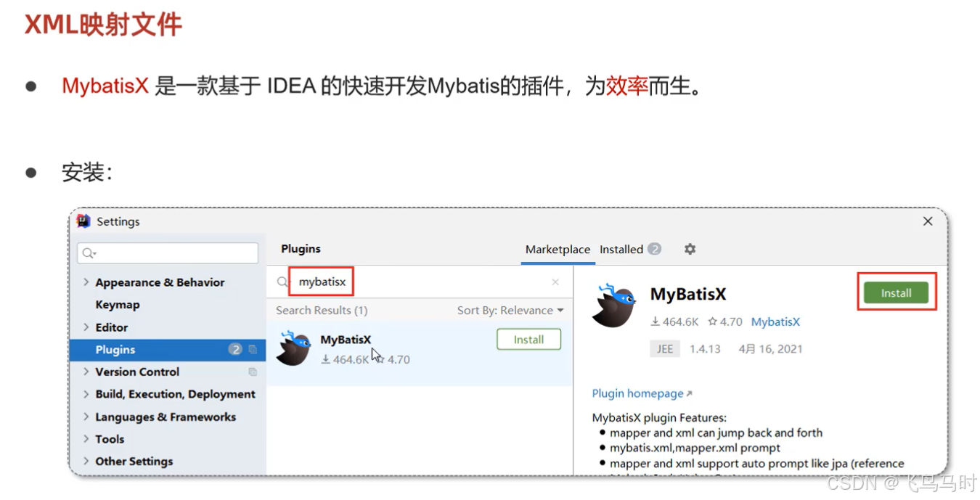Screen dimensions: 980x500
Task: Click the Search Results (1) label
Action: (x=322, y=311)
